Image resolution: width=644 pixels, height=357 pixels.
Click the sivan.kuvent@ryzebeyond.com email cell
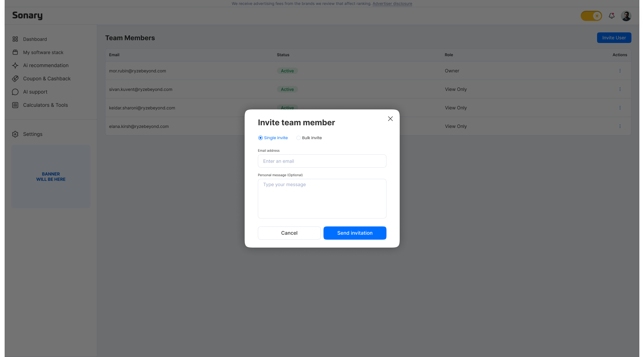coord(141,89)
